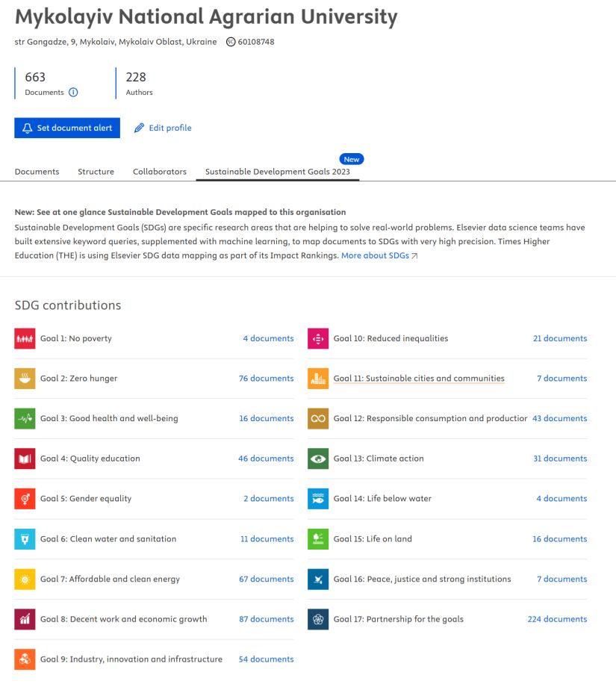This screenshot has width=616, height=687.
Task: Open 31 documents for Climate action
Action: (x=560, y=458)
